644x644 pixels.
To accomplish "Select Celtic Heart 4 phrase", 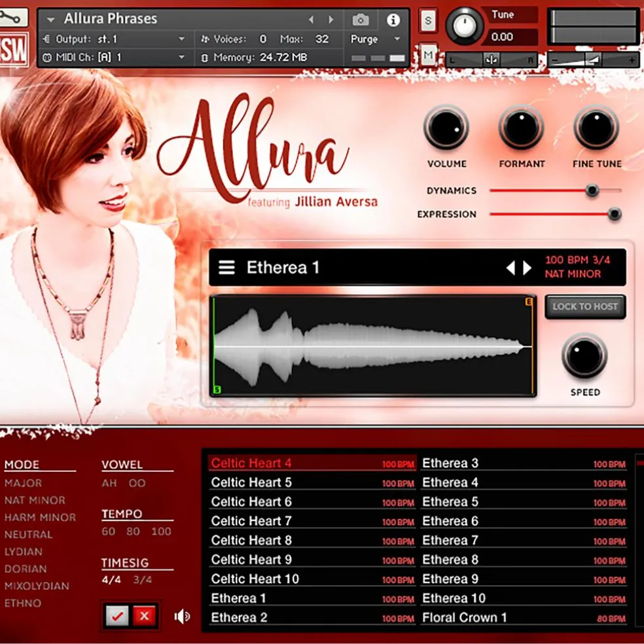I will point(312,463).
